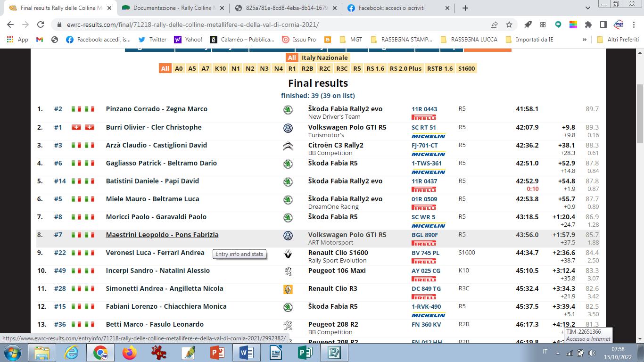Open Windows Explorer folder in taskbar
The image size is (644, 362).
pyautogui.click(x=42, y=353)
